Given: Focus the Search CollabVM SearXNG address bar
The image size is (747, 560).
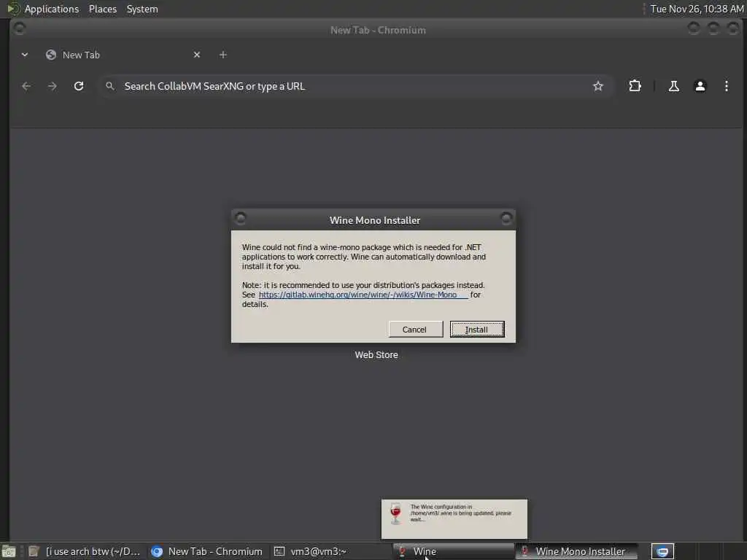Looking at the screenshot, I should 355,86.
